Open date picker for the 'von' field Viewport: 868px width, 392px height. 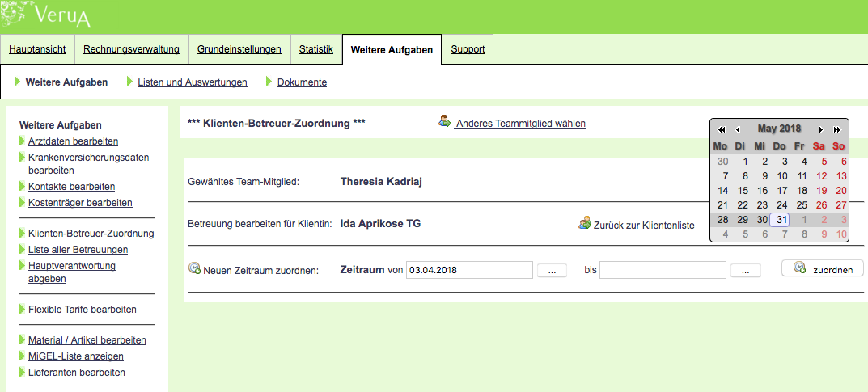pyautogui.click(x=551, y=271)
